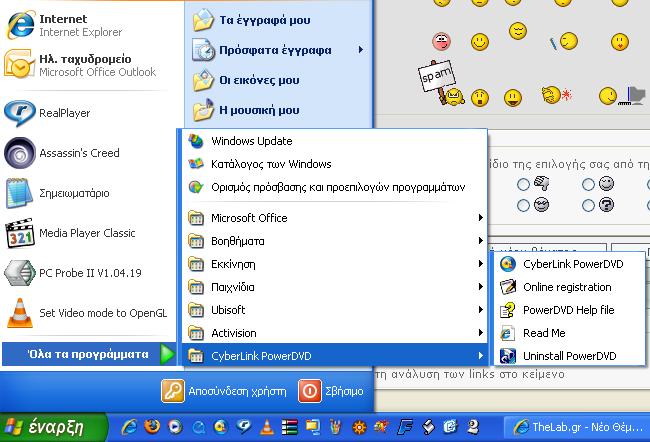Viewport: 650px width, 442px height.
Task: Open Κατάλογος των Windows
Action: tap(334, 164)
